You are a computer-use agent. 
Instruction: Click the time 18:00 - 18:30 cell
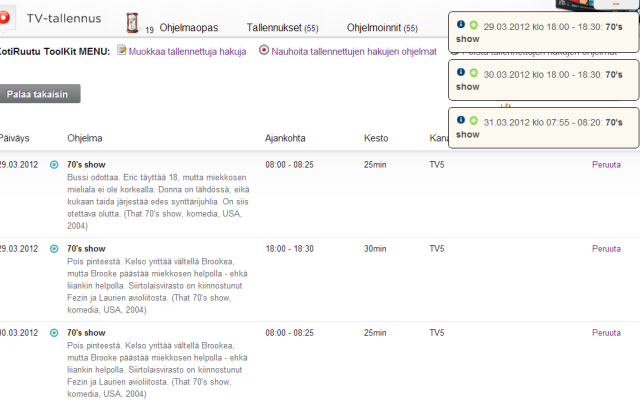(289, 249)
